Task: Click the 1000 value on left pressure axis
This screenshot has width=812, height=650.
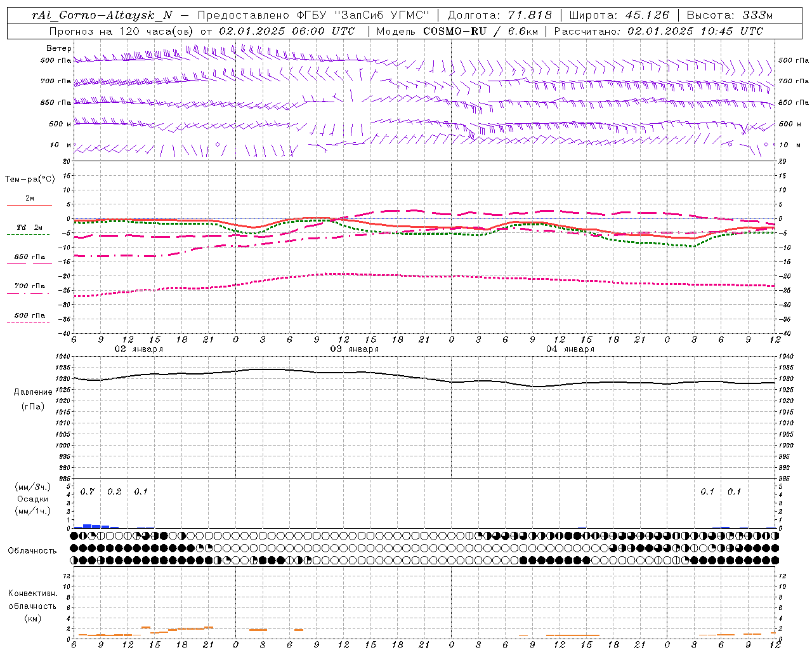Action: click(62, 446)
